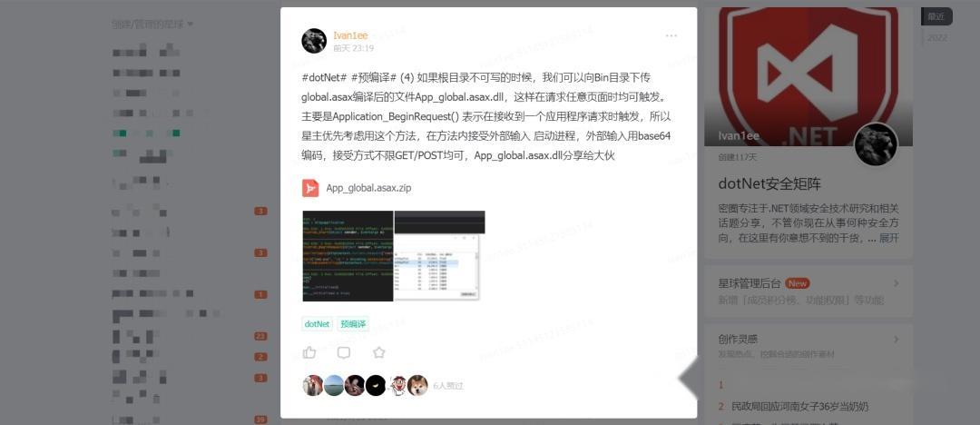Switch to the 最近 tab

tap(936, 17)
